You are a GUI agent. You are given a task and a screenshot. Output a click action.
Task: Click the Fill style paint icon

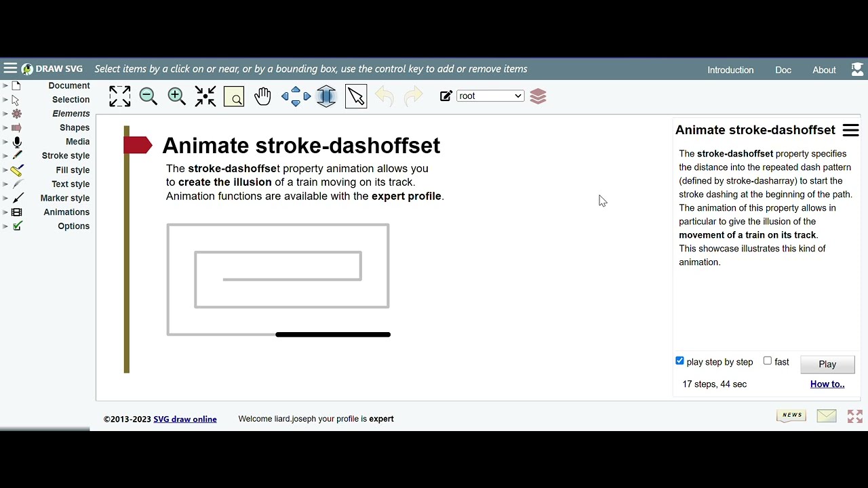click(17, 170)
